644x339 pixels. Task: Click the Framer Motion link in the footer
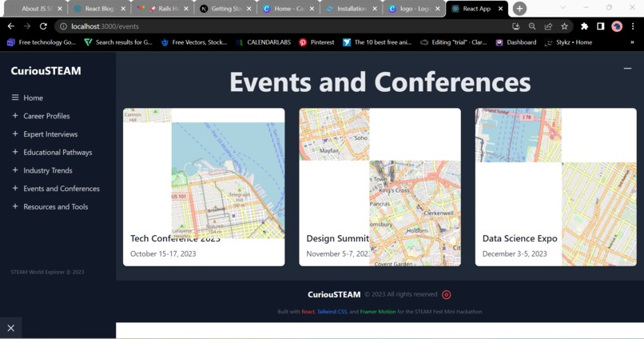click(378, 312)
